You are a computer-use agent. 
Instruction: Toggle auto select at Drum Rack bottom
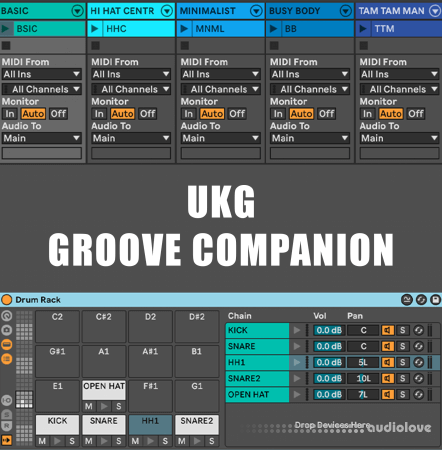[x=7, y=440]
